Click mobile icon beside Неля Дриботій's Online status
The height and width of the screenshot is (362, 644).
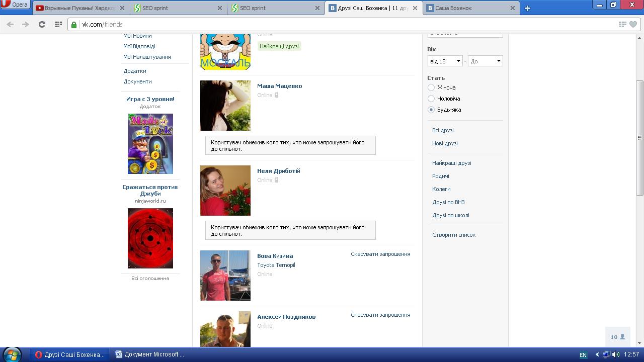[x=276, y=180]
